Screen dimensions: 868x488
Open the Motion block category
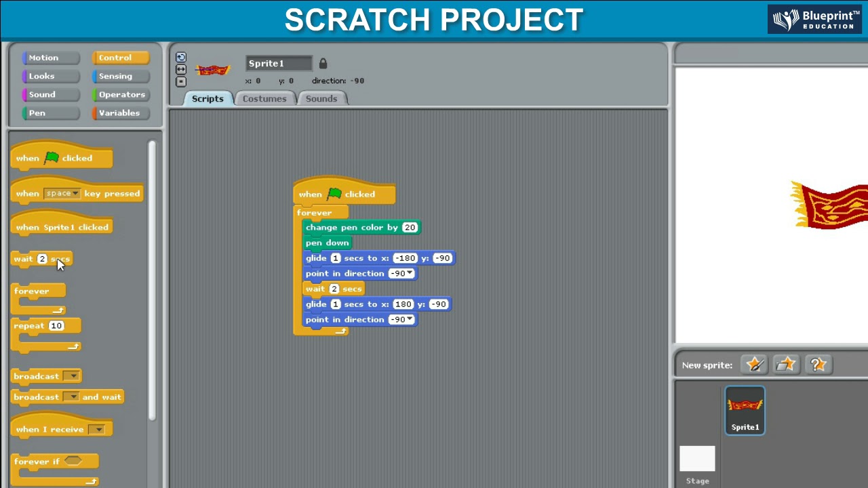coord(51,58)
